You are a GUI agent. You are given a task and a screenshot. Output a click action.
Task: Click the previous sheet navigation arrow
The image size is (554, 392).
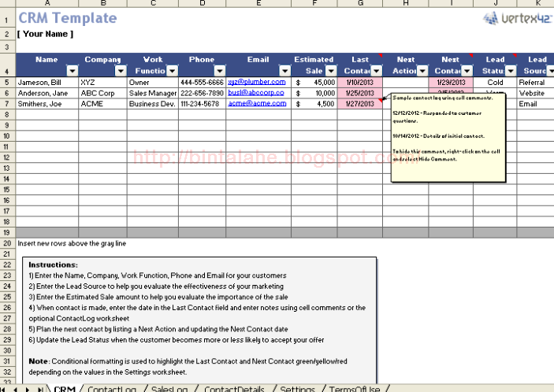click(15, 389)
